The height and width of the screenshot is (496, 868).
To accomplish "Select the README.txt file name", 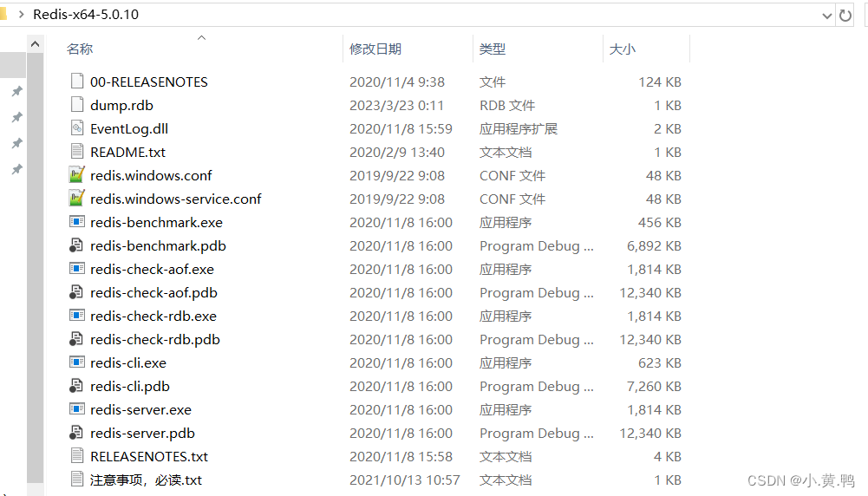I will click(127, 153).
